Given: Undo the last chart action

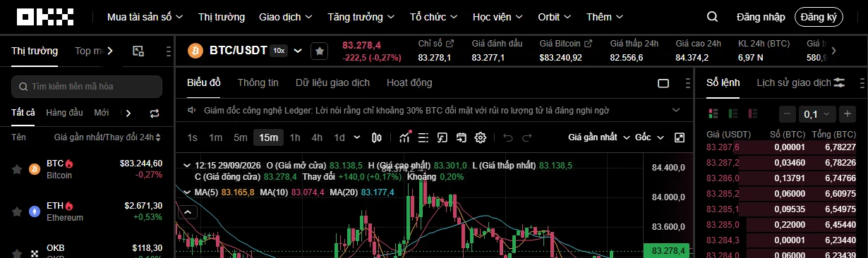Looking at the screenshot, I should point(508,137).
